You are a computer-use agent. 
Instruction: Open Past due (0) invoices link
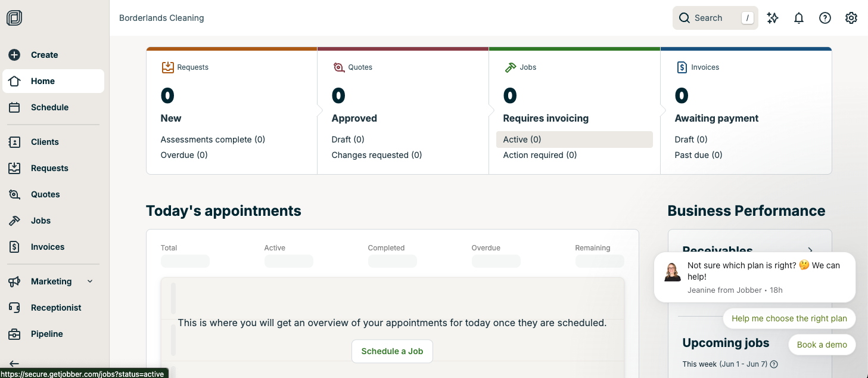698,155
